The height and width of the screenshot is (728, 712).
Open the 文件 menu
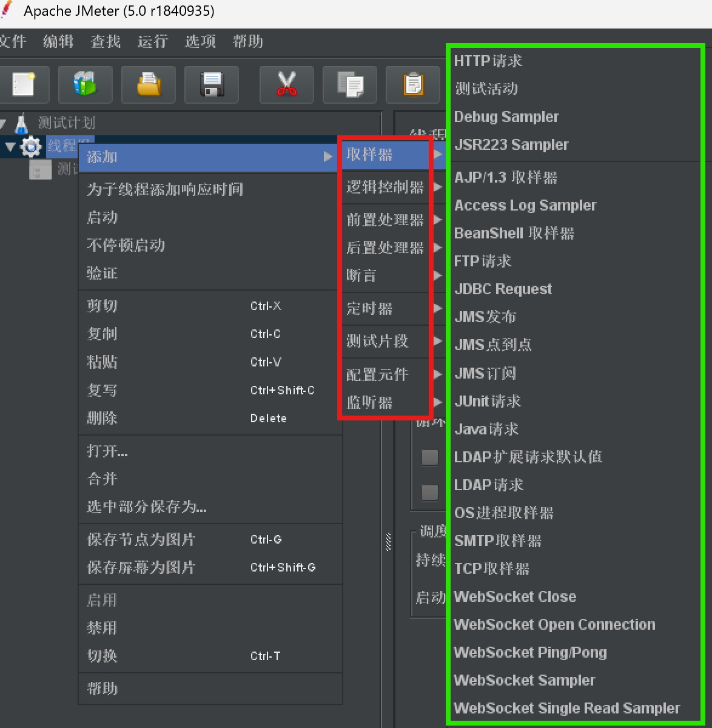(x=12, y=41)
